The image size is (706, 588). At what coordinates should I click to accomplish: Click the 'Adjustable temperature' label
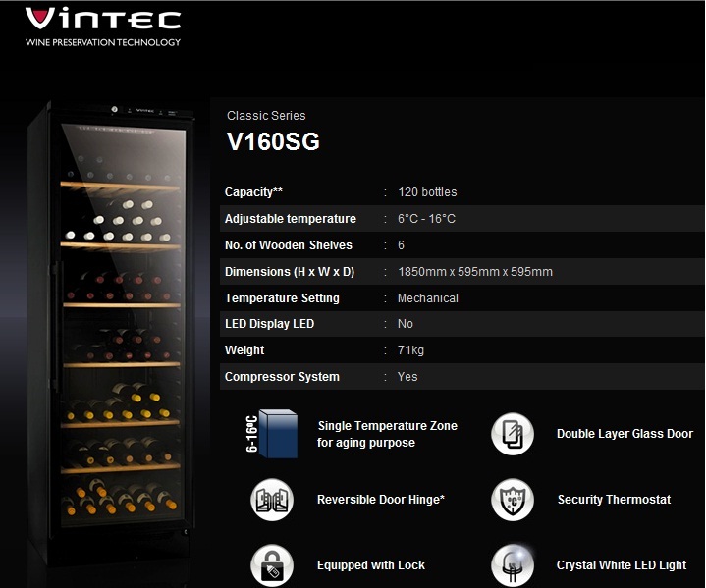(291, 219)
